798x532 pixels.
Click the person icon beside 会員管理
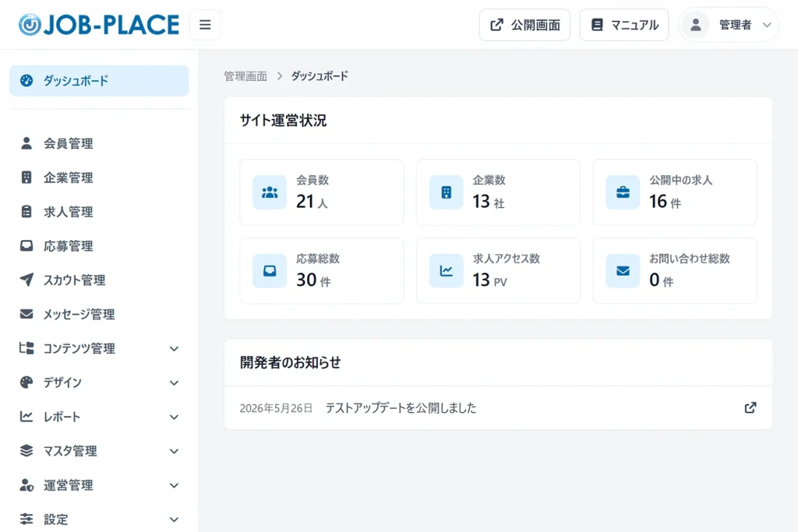coord(26,143)
